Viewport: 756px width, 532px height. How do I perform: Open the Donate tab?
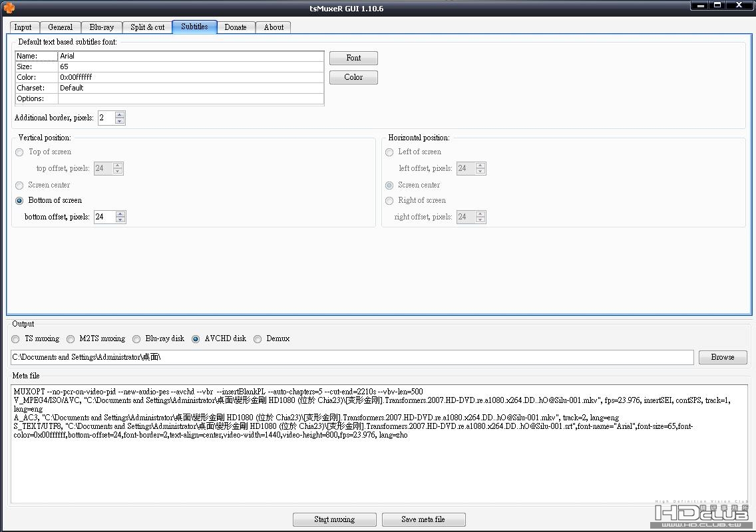[x=236, y=27]
